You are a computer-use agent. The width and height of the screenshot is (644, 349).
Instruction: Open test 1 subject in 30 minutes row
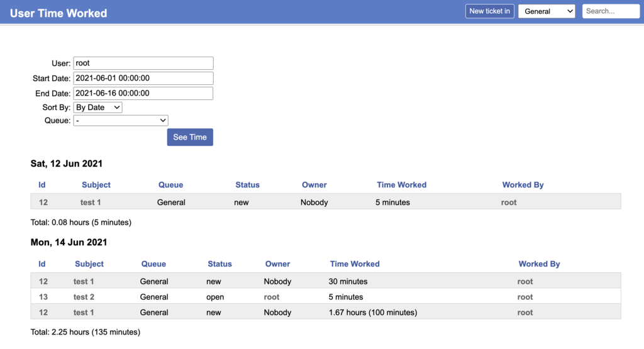click(84, 281)
